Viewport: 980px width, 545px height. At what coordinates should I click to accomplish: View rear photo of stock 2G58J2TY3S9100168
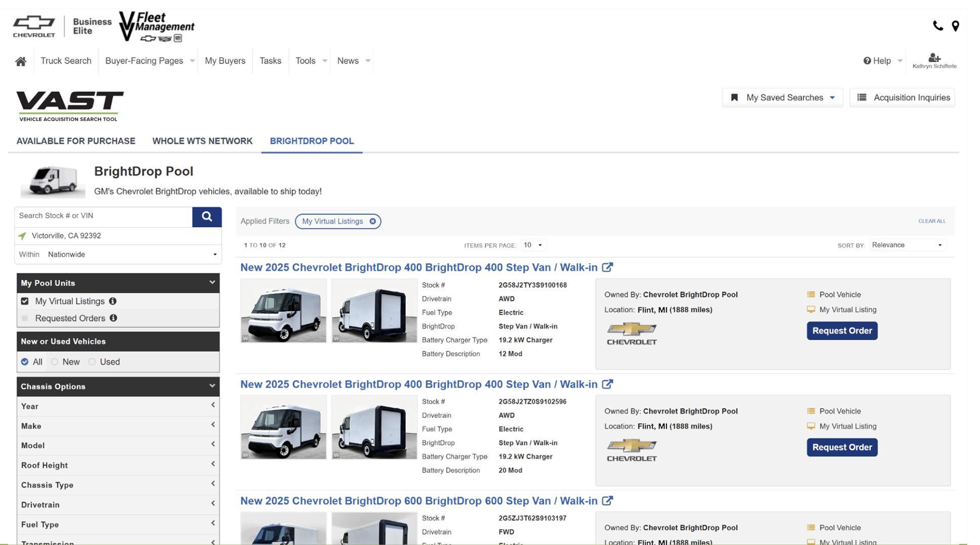[374, 311]
